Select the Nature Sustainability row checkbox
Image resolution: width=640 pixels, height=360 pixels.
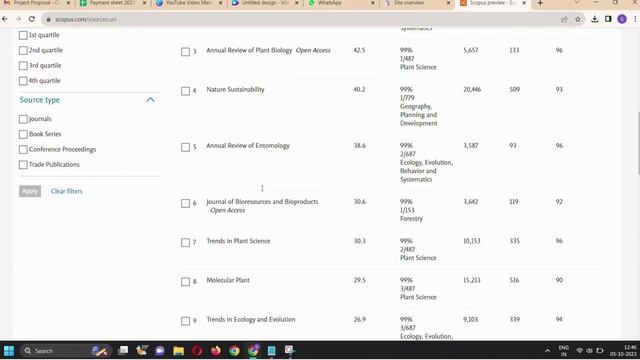185,91
